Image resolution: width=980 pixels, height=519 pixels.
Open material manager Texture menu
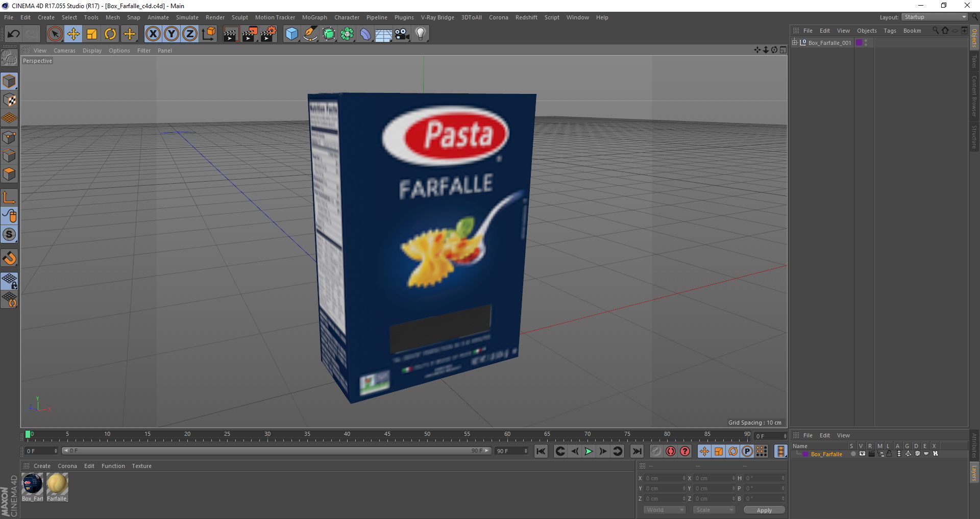point(141,466)
